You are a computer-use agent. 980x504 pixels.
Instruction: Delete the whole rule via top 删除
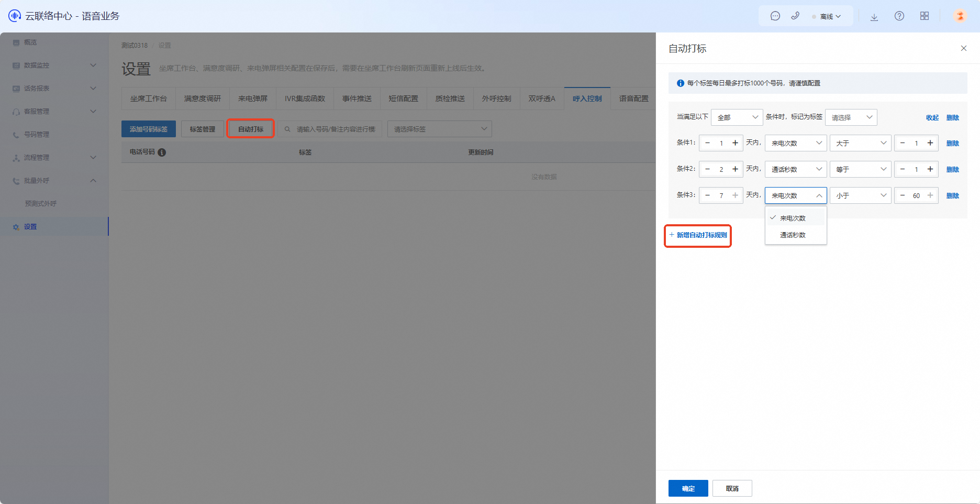coord(953,118)
